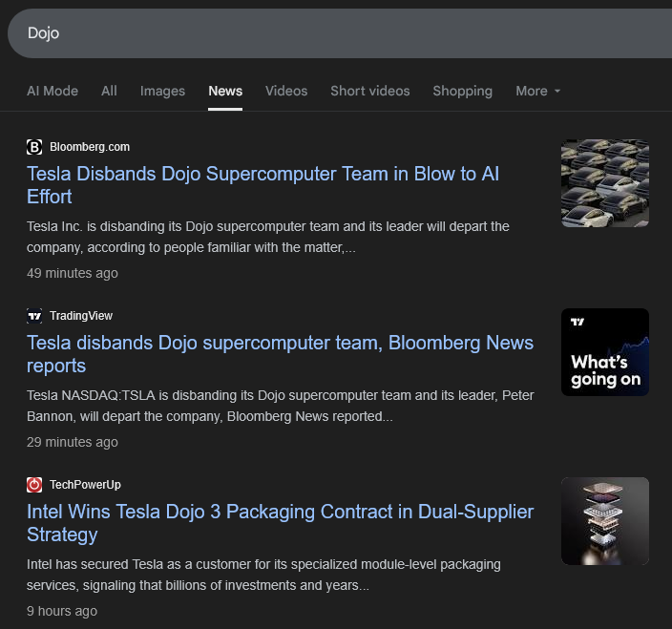
Task: Click the Bloomberg.com source name
Action: [90, 147]
